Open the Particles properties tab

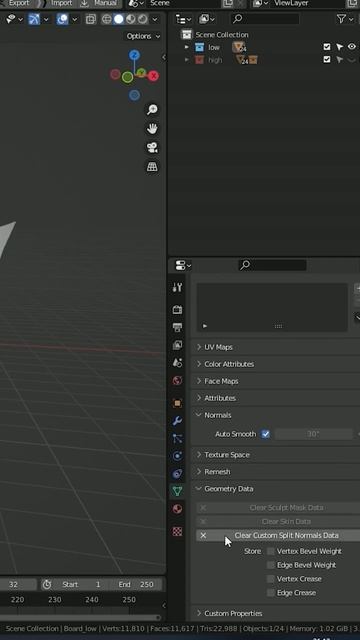[x=177, y=438]
